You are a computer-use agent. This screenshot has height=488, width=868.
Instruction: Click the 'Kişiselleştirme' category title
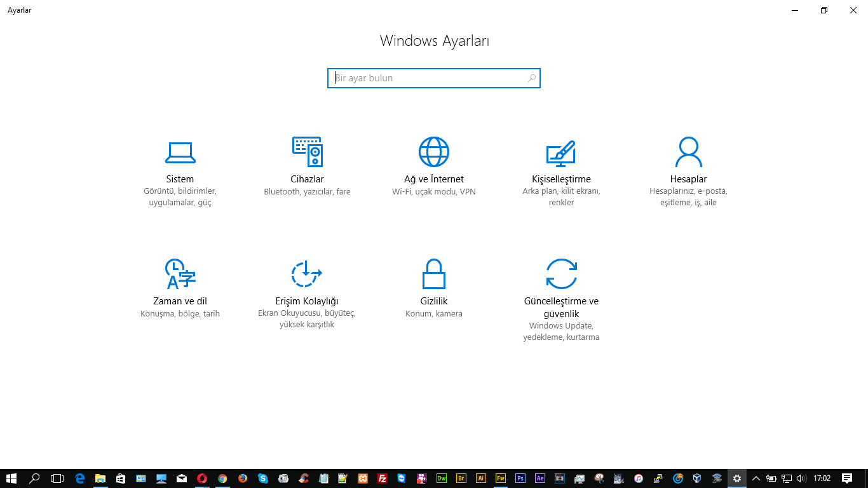pyautogui.click(x=561, y=179)
